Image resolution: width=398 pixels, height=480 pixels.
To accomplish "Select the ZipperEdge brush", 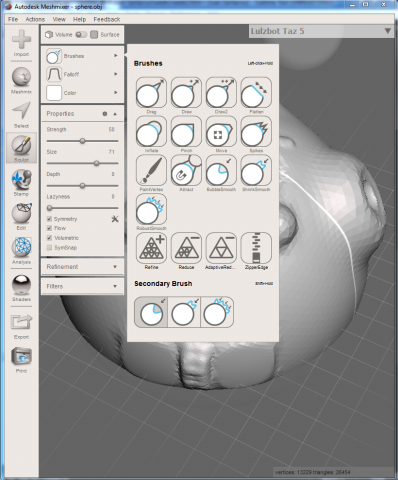I will coord(256,248).
